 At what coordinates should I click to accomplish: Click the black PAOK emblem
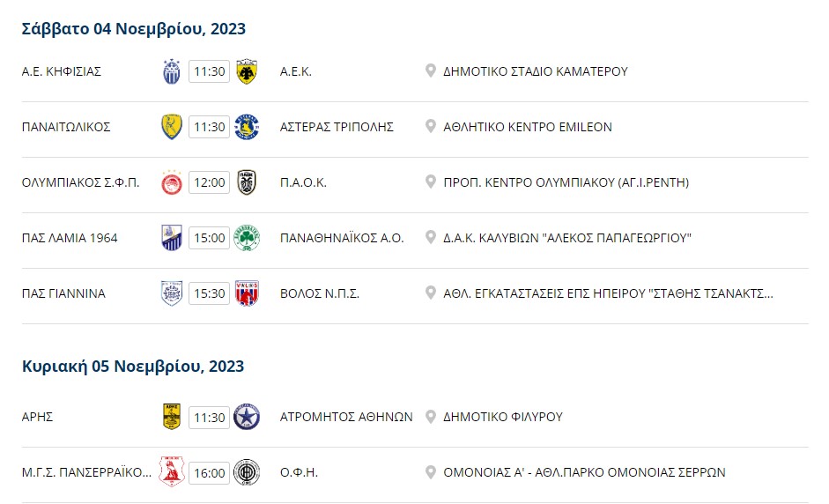[247, 182]
